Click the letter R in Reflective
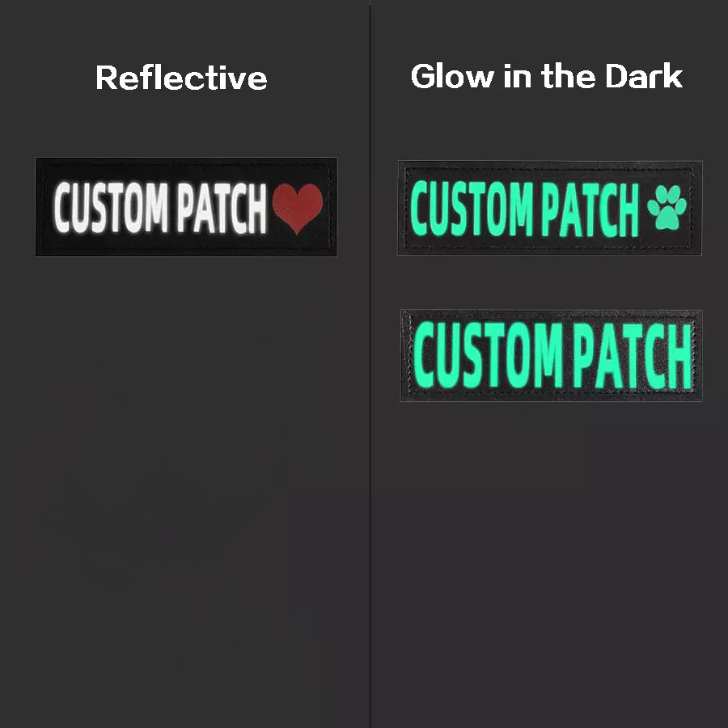728x728 pixels. point(105,78)
